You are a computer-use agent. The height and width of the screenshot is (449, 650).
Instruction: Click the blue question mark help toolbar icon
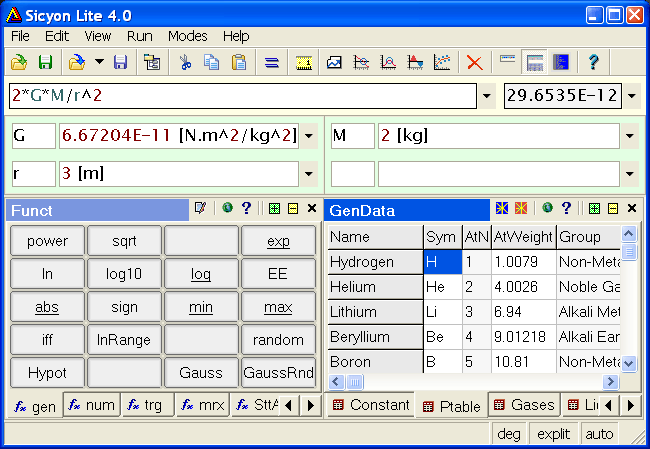[593, 62]
